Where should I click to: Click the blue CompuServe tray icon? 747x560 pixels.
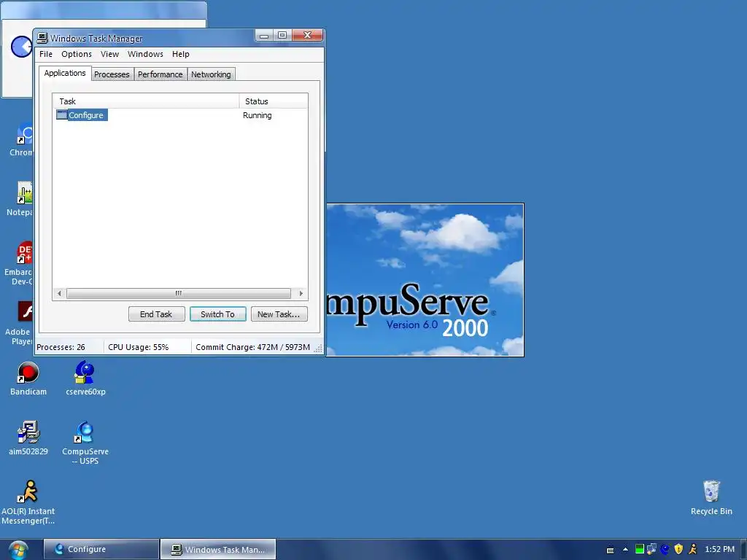click(x=665, y=549)
